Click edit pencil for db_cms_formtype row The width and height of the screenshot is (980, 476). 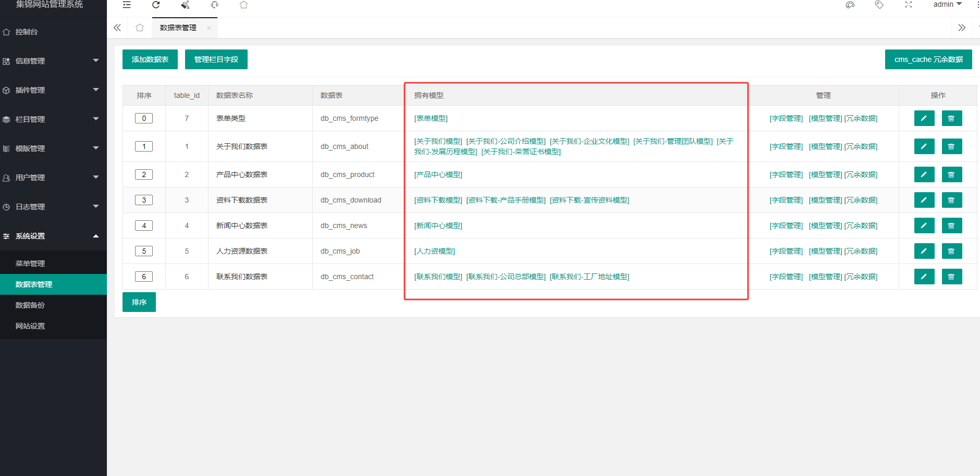point(924,118)
